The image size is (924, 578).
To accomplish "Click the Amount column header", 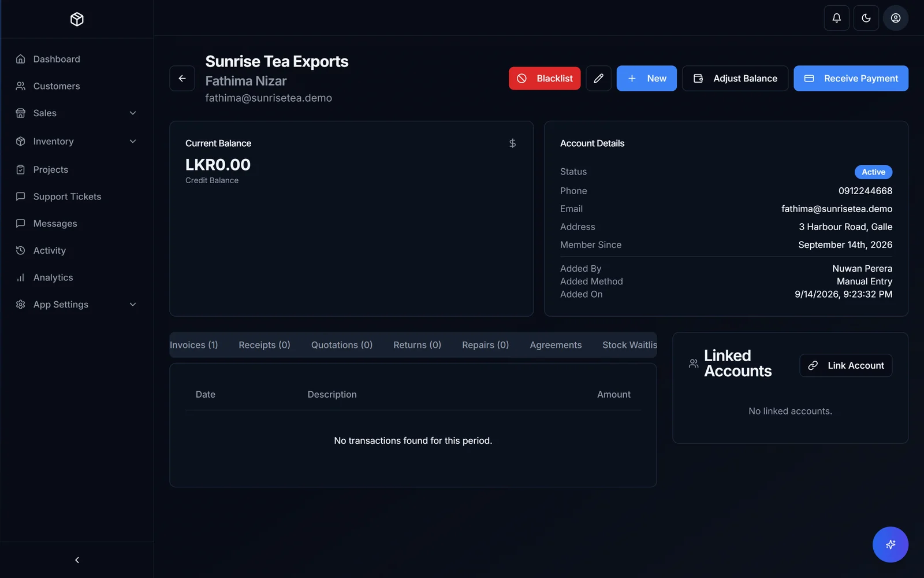I will pos(614,394).
